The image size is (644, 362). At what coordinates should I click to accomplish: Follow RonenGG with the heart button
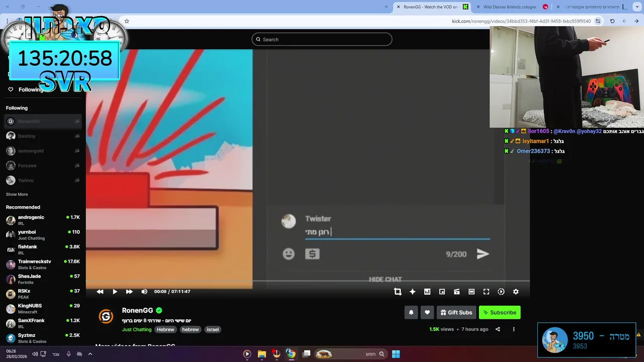click(x=427, y=312)
